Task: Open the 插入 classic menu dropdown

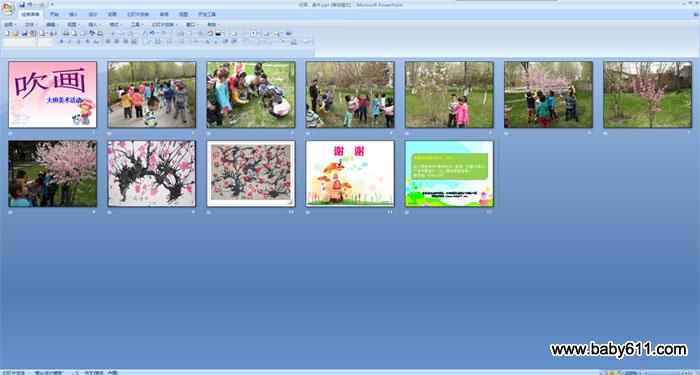Action: pos(94,25)
